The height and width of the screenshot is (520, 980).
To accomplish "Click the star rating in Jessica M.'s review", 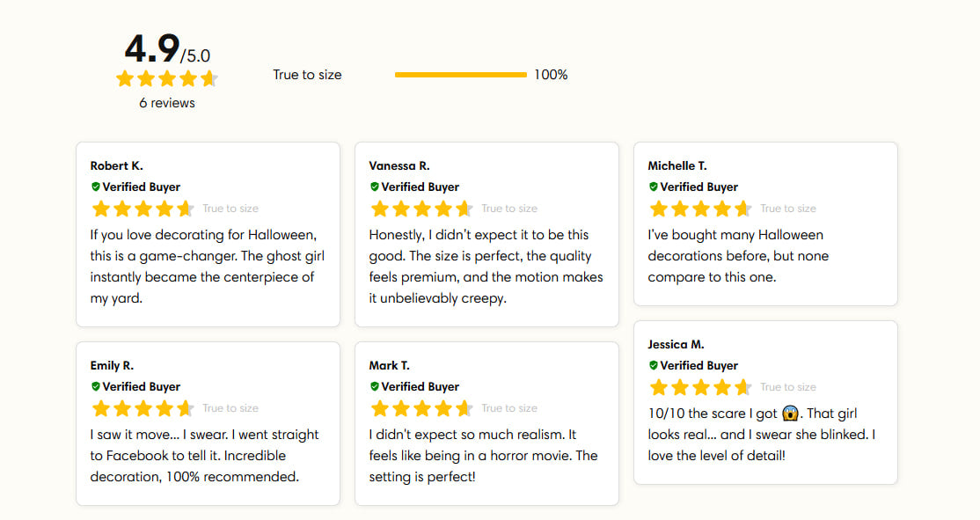I will pyautogui.click(x=700, y=388).
